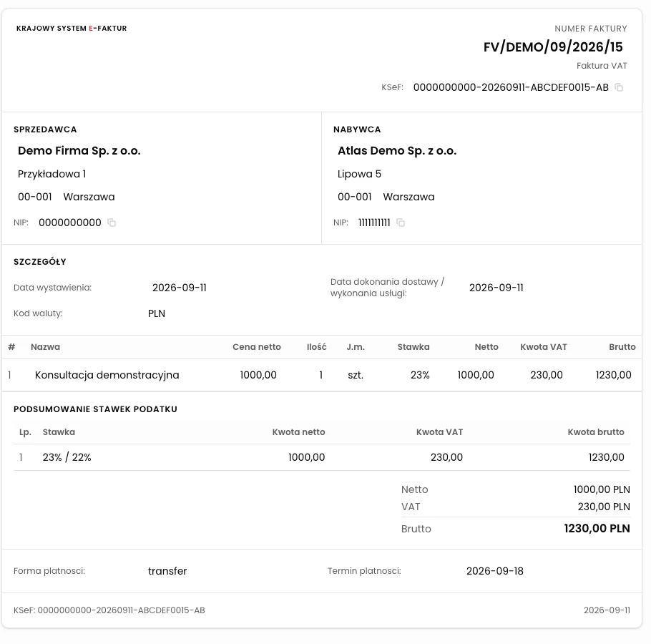Click the transfer payment method value

(x=167, y=571)
